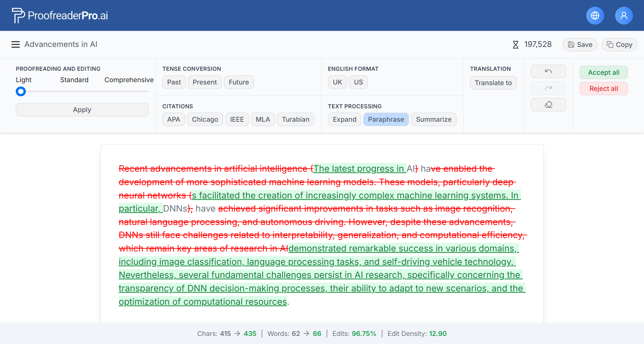The height and width of the screenshot is (344, 644).
Task: Toggle the Paraphrase text processing option
Action: point(386,119)
